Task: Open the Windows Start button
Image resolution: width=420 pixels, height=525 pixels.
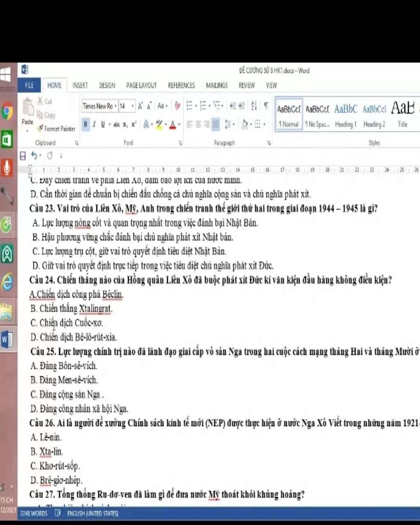Action: (x=6, y=75)
